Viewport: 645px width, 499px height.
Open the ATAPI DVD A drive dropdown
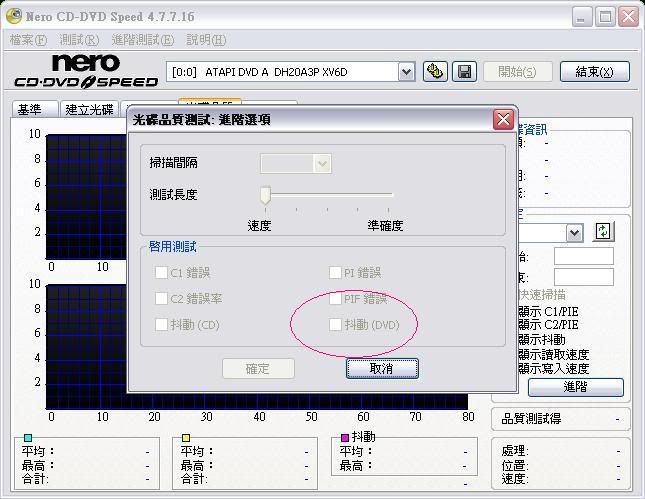pos(406,71)
